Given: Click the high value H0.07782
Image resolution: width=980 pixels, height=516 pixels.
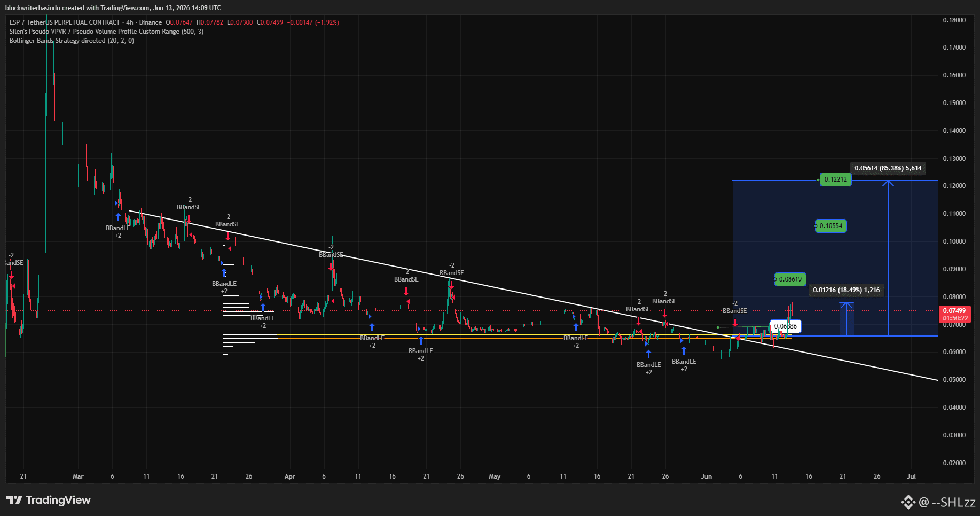Looking at the screenshot, I should pos(210,22).
